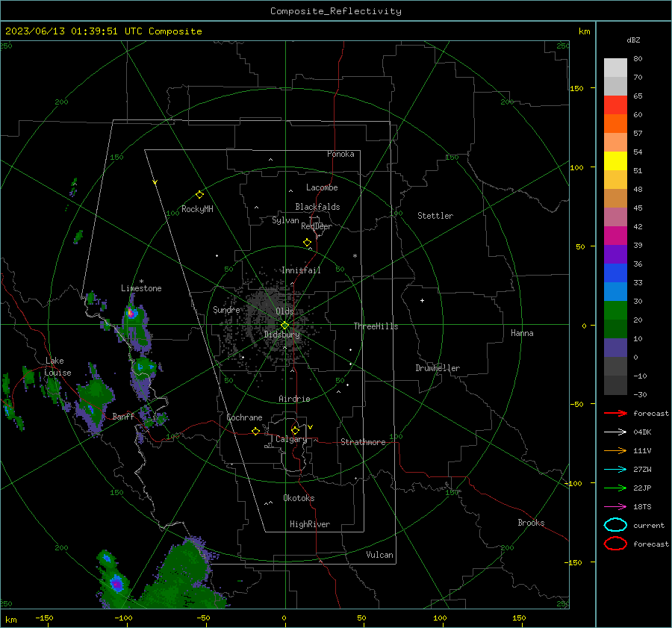672x628 pixels.
Task: Click the magenta 42 dBZ color swatch
Action: pos(615,235)
